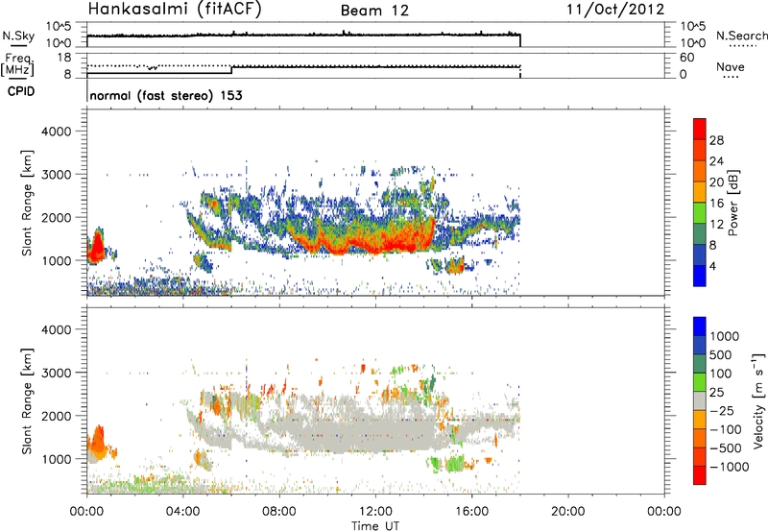Image resolution: width=768 pixels, height=532 pixels.
Task: Click the red bottom of velocity colorbar
Action: click(700, 475)
